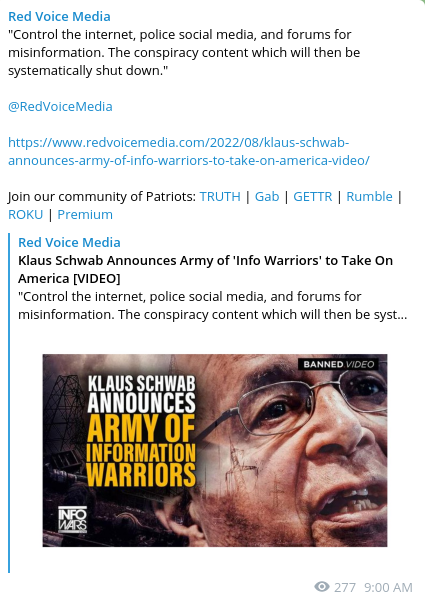Open the ROKU community link
425x597 pixels.
pos(26,215)
